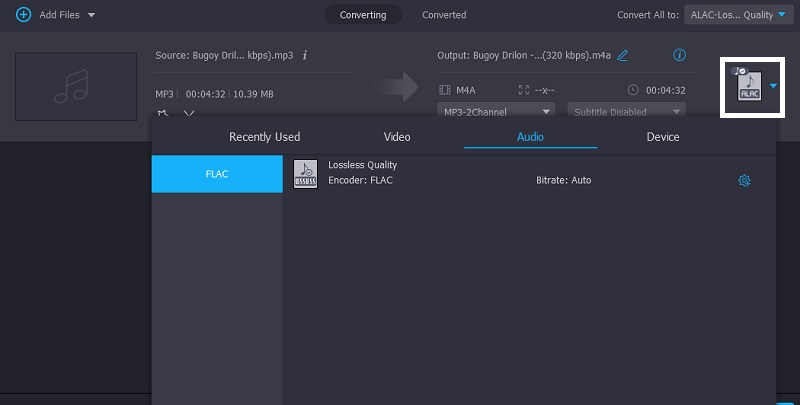The height and width of the screenshot is (405, 800).
Task: Click the blue output info icon
Action: tap(680, 55)
